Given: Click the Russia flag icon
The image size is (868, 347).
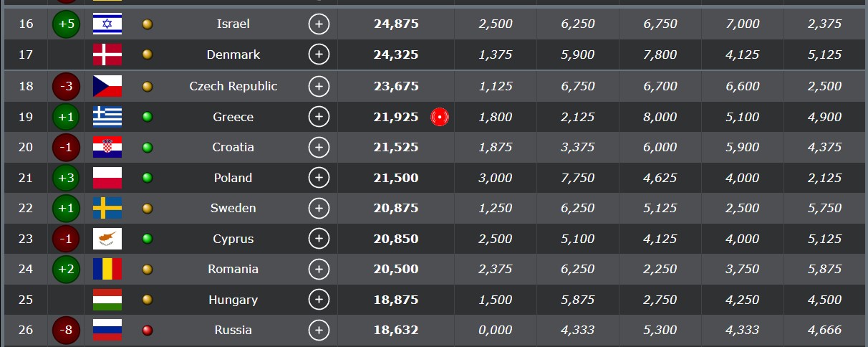Looking at the screenshot, I should click(x=107, y=330).
